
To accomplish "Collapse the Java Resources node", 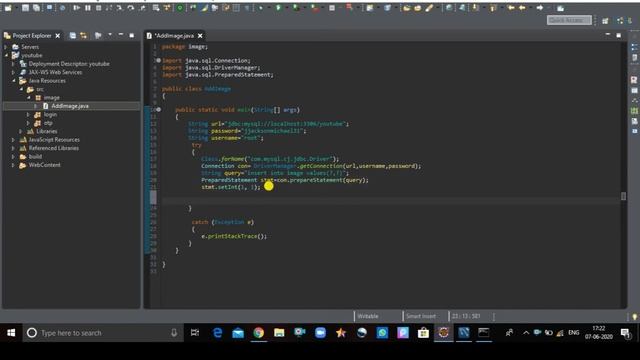I will pos(13,81).
